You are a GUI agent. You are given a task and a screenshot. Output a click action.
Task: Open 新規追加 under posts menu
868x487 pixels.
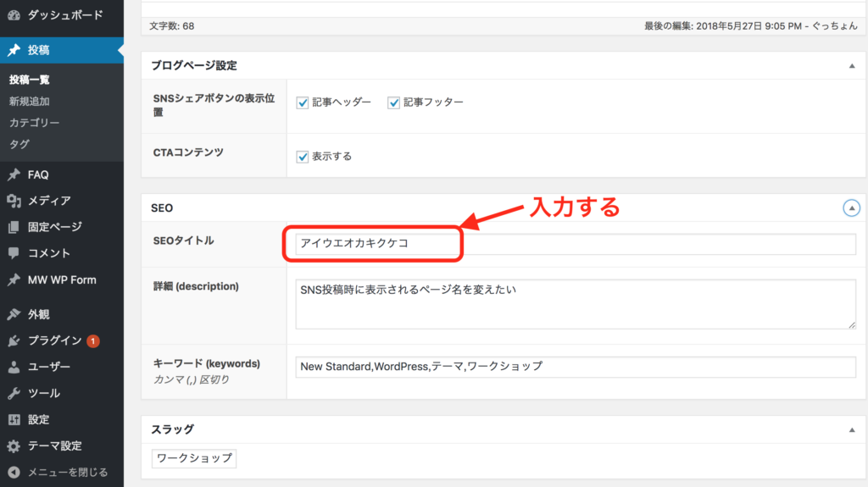tap(29, 102)
